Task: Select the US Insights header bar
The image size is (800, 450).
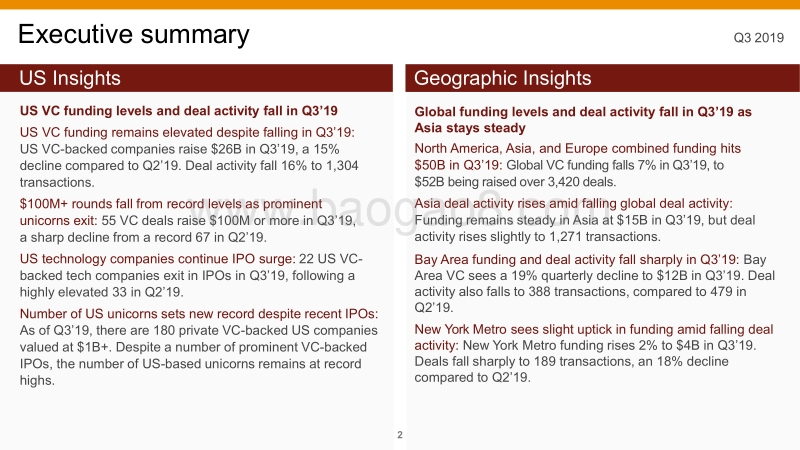Action: [196, 78]
